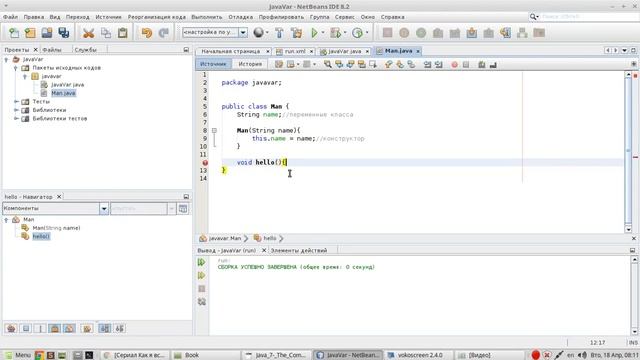The image size is (640, 360).
Task: Click the Build Project hammer icon
Action: (x=279, y=33)
